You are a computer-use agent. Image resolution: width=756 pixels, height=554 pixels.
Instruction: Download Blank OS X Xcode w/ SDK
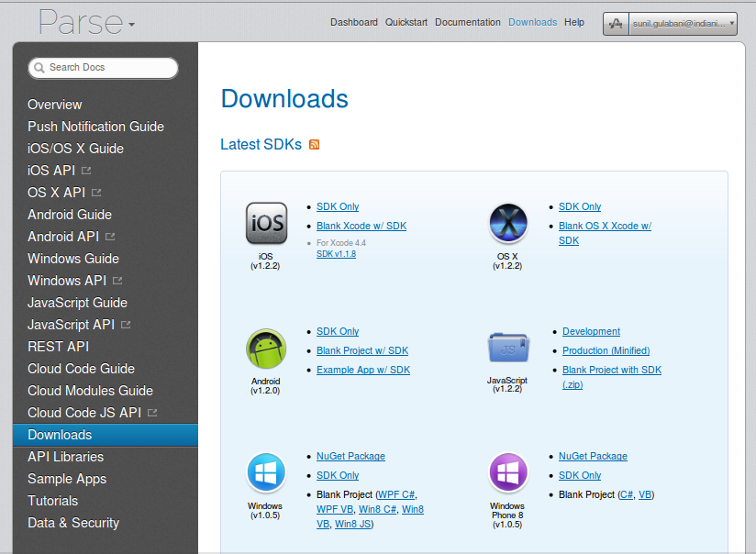click(605, 233)
